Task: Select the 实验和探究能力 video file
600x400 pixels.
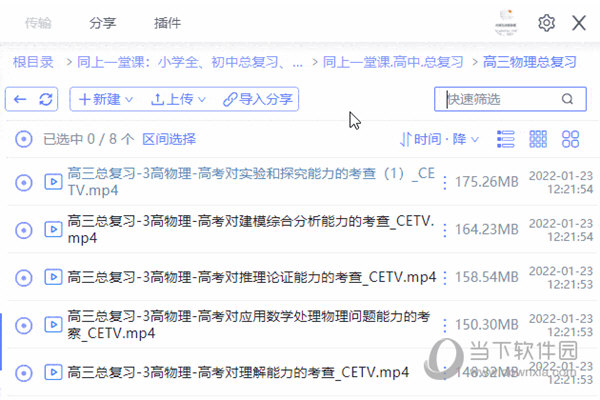Action: [24, 183]
